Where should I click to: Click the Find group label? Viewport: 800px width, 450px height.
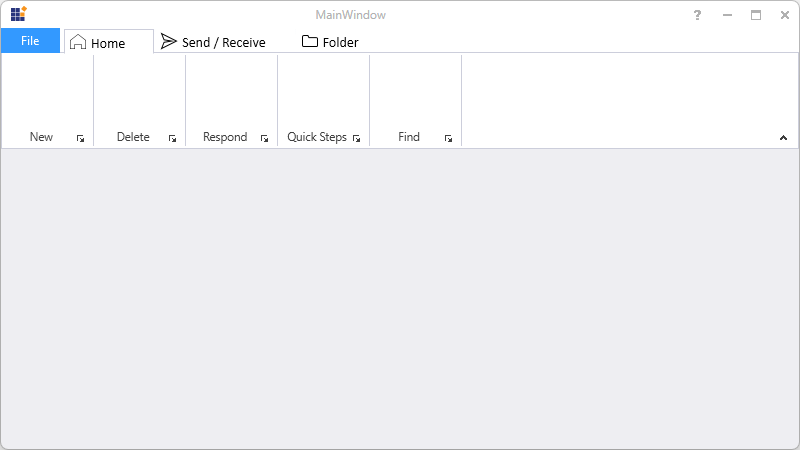pos(409,137)
